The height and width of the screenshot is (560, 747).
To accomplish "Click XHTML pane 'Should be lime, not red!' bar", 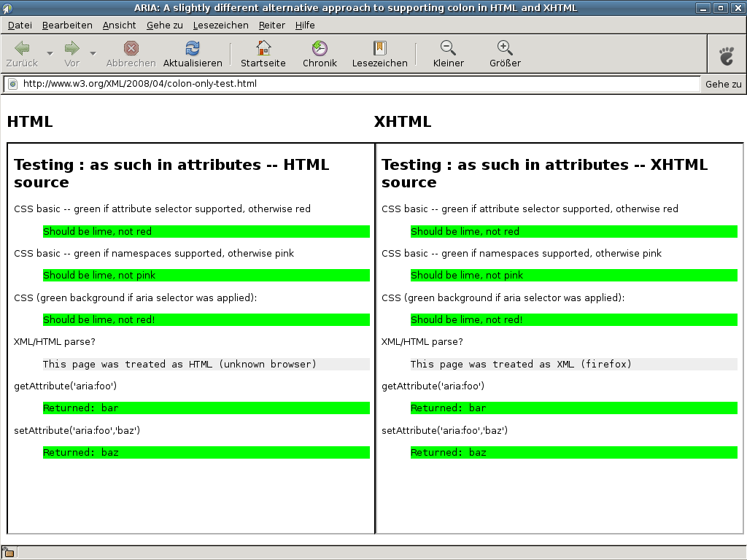I will click(x=574, y=319).
